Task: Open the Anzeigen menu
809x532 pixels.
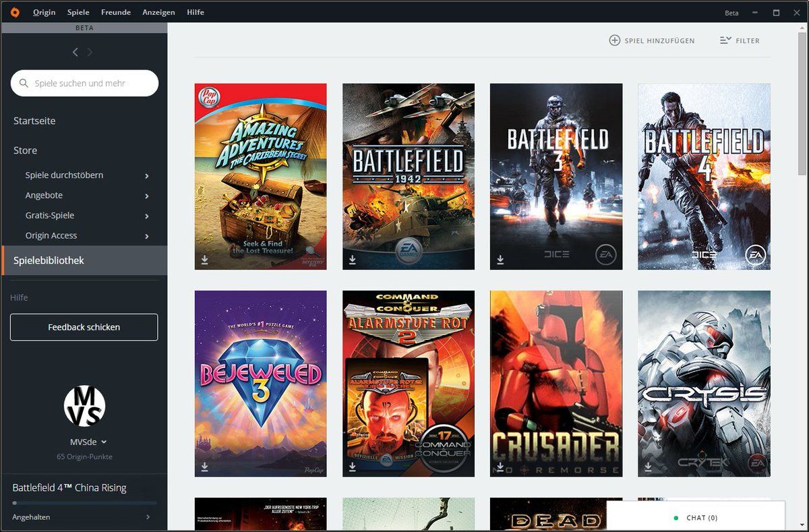Action: coord(158,12)
